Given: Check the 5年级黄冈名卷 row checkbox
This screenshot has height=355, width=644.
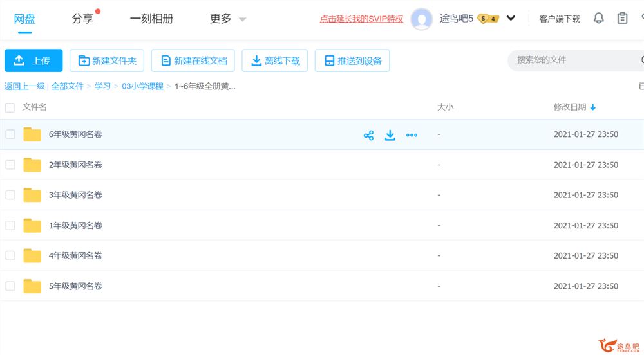Looking at the screenshot, I should coord(10,286).
